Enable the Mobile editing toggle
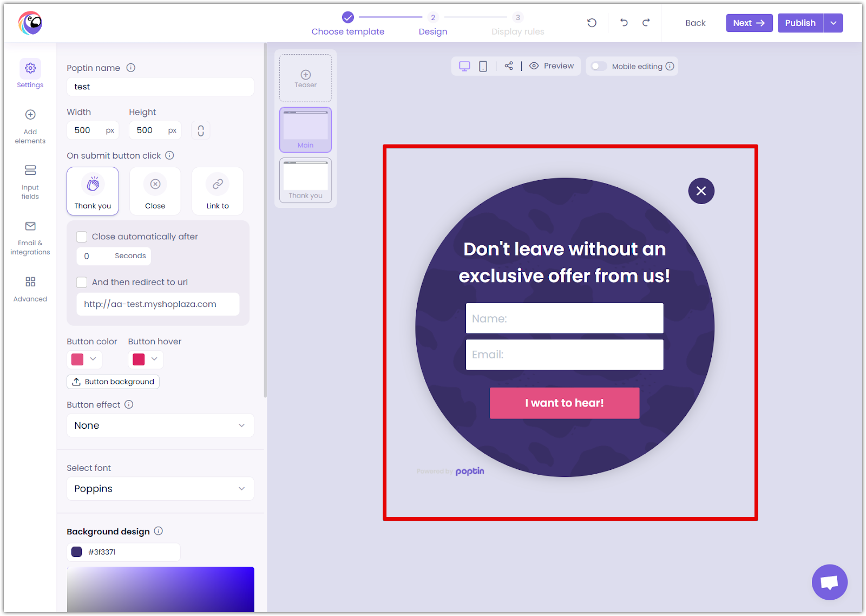The height and width of the screenshot is (616, 866). tap(599, 66)
